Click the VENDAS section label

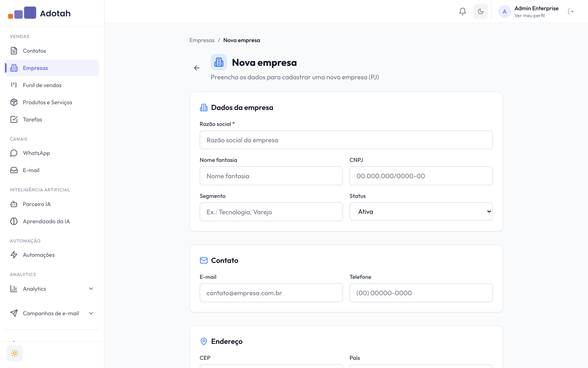[20, 37]
